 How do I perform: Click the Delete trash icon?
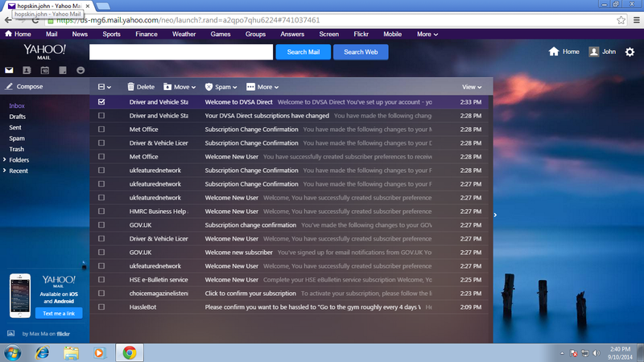[x=130, y=87]
